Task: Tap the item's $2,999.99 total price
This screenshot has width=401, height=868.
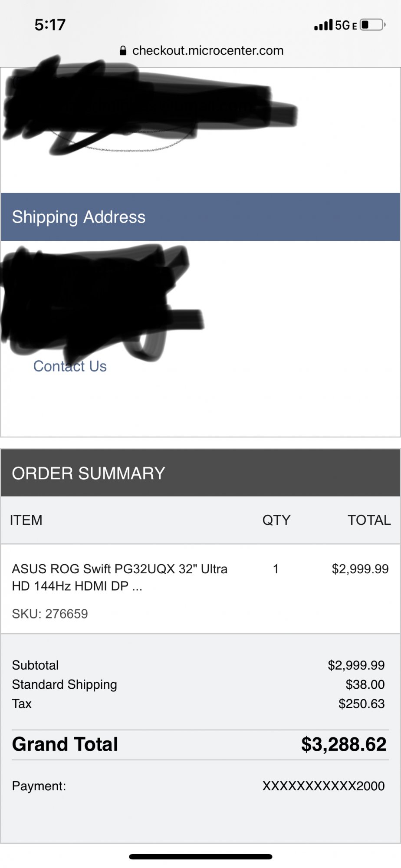Action: [x=360, y=569]
